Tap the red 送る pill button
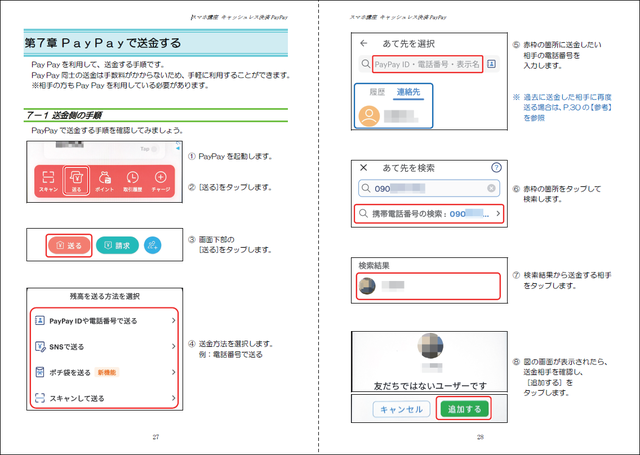Screen dimensions: 640x455 pyautogui.click(x=69, y=245)
